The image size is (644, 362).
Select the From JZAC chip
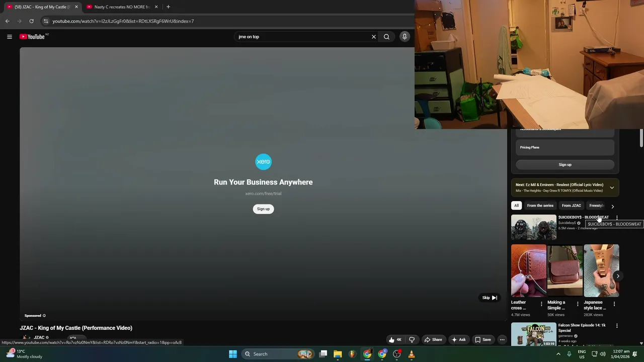point(571,206)
